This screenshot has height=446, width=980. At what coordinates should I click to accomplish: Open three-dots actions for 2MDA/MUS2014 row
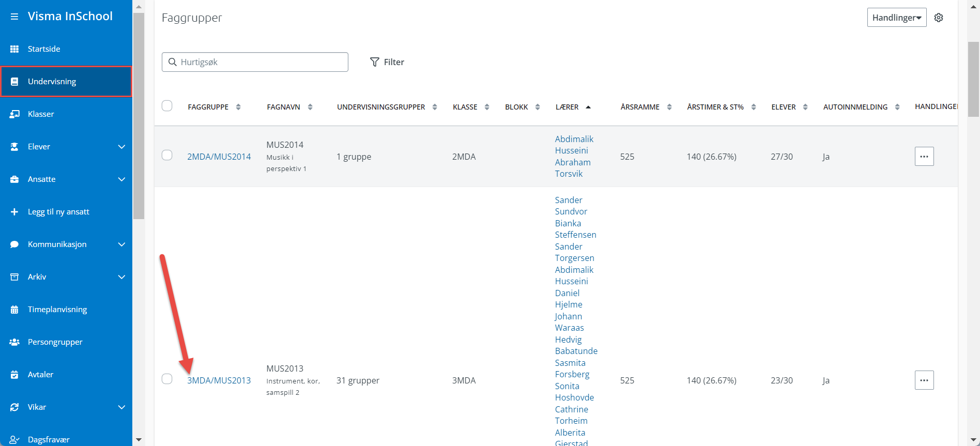coord(924,157)
